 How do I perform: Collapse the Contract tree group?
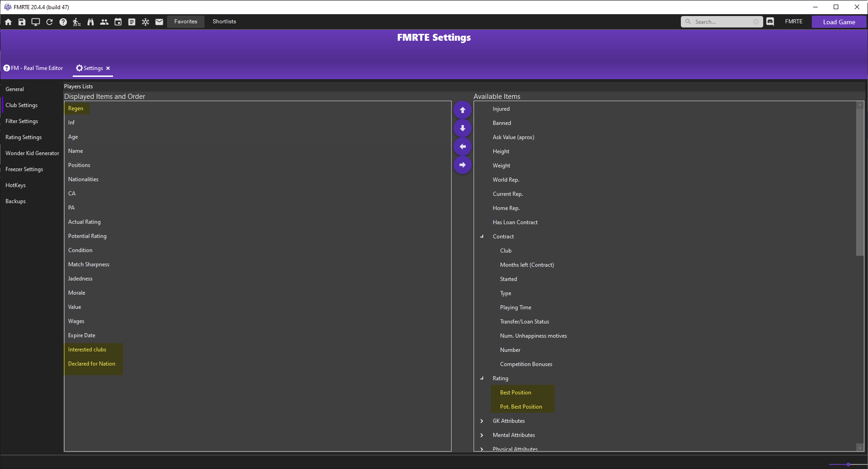[x=482, y=237]
